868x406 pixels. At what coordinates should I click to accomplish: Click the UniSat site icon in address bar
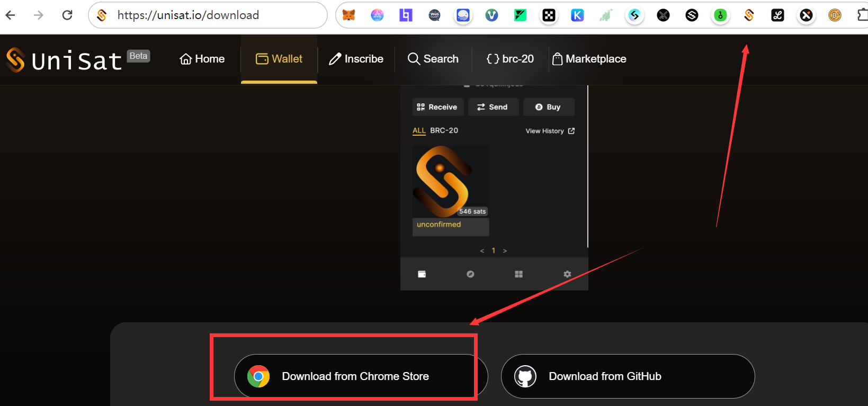tap(102, 15)
